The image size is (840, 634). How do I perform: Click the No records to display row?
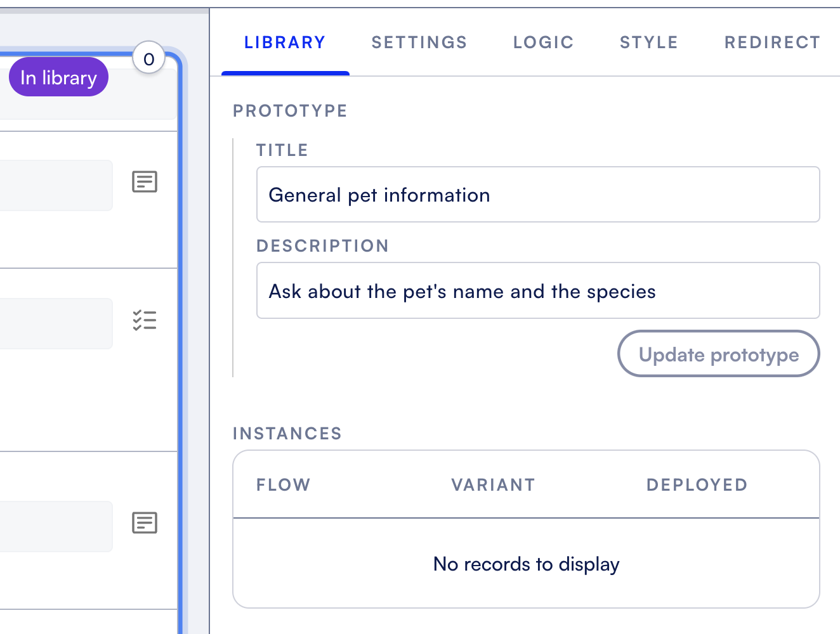point(526,564)
